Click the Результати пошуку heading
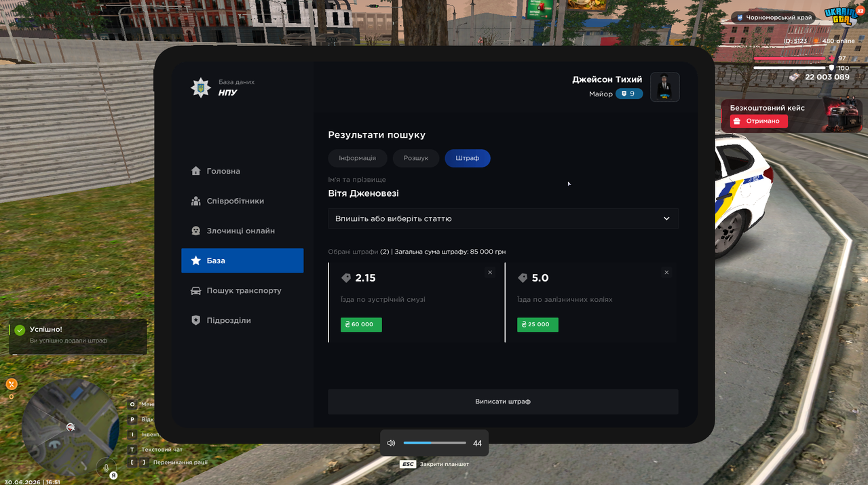 click(x=377, y=135)
